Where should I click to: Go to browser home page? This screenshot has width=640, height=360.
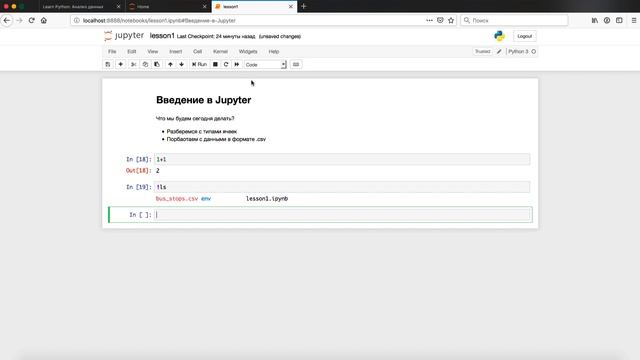click(x=44, y=20)
